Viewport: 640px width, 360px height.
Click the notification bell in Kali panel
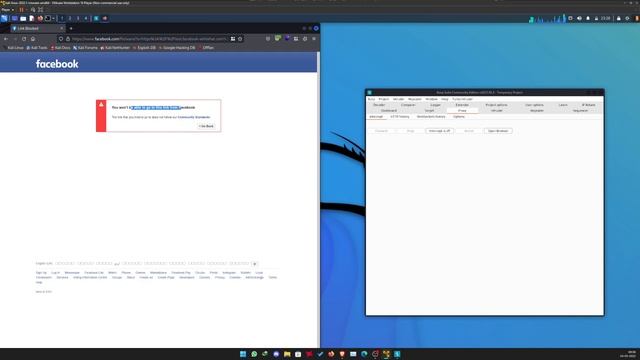(x=588, y=18)
